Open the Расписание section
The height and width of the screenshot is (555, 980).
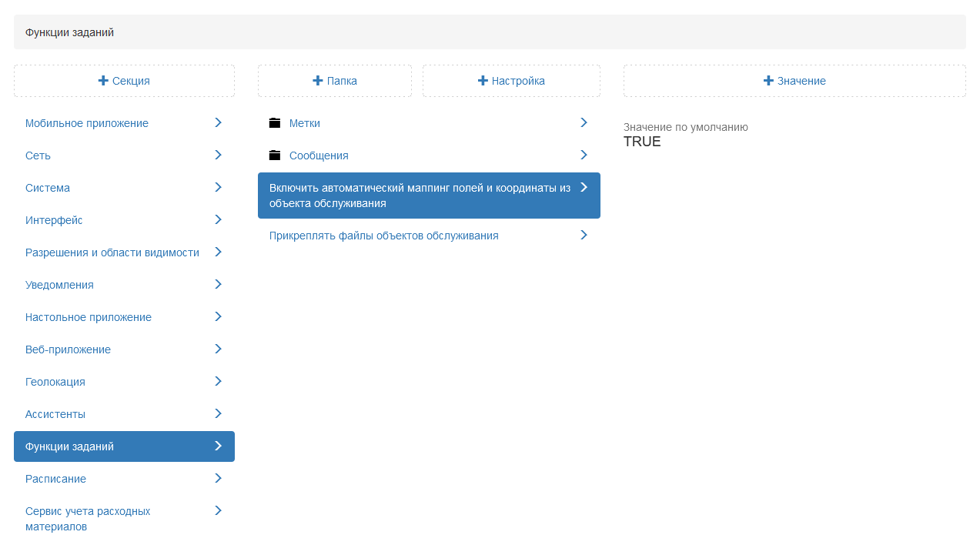click(x=55, y=479)
